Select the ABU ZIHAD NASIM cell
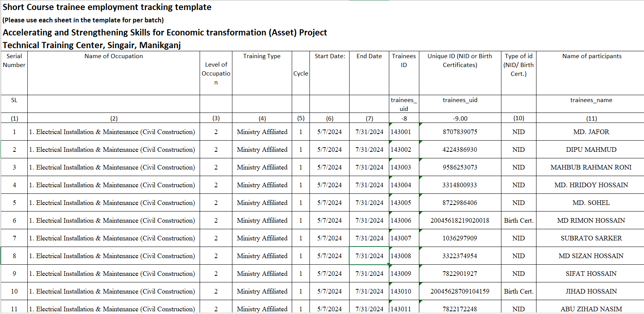Viewport: 644px width, 314px height. pos(591,309)
